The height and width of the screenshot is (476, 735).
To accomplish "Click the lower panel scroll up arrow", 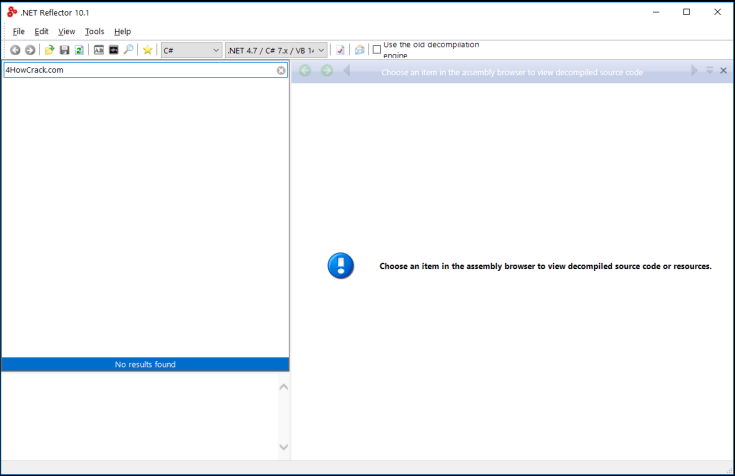I will 284,387.
